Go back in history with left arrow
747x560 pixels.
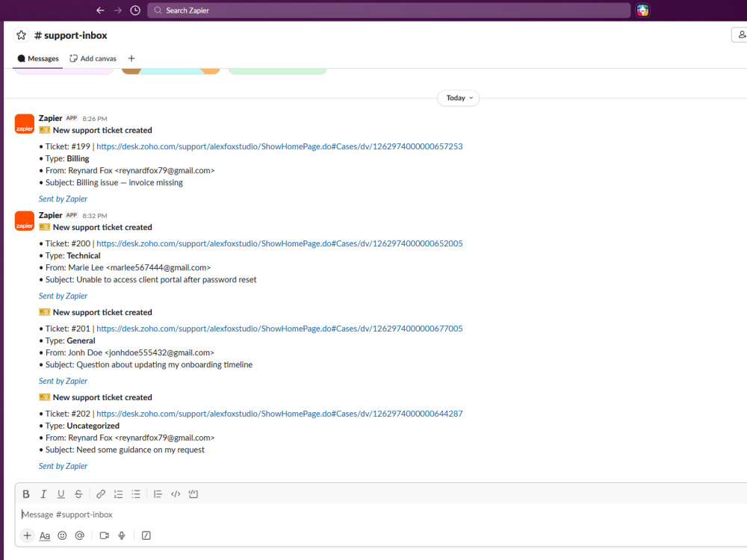coord(100,10)
